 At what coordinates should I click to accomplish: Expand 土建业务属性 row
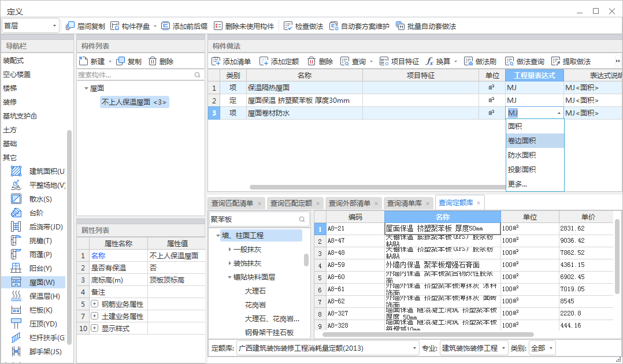point(95,316)
